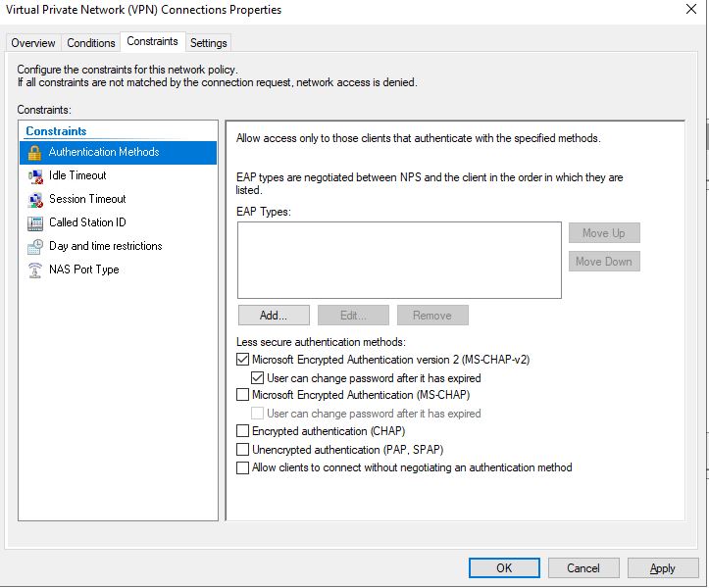709x588 pixels.
Task: Select Authentication Methods constraint
Action: coord(118,152)
